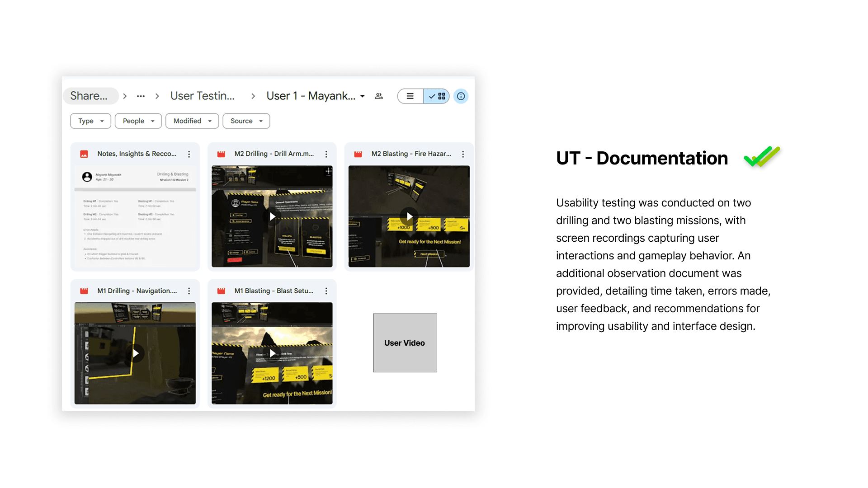Open options for the Notes, Insights file
The image size is (868, 488).
point(189,154)
